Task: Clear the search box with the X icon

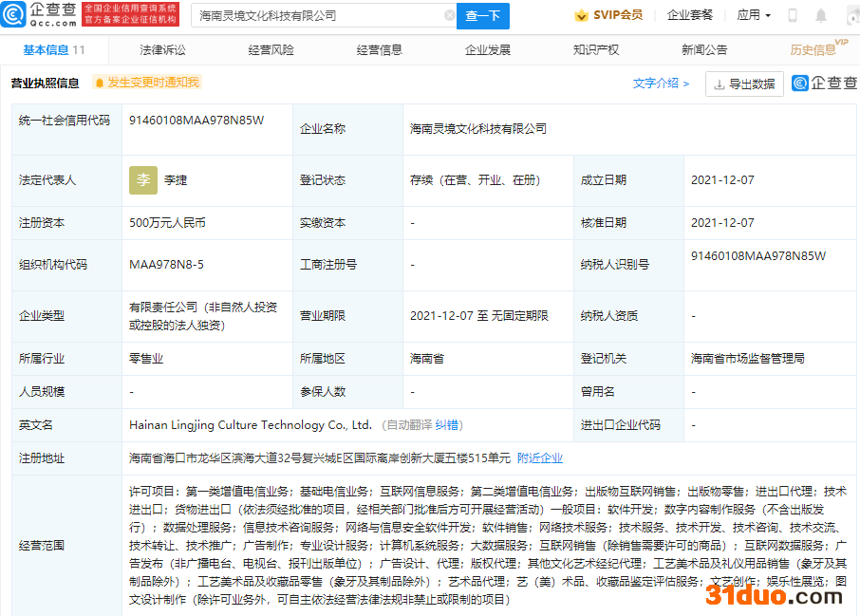Action: [449, 16]
